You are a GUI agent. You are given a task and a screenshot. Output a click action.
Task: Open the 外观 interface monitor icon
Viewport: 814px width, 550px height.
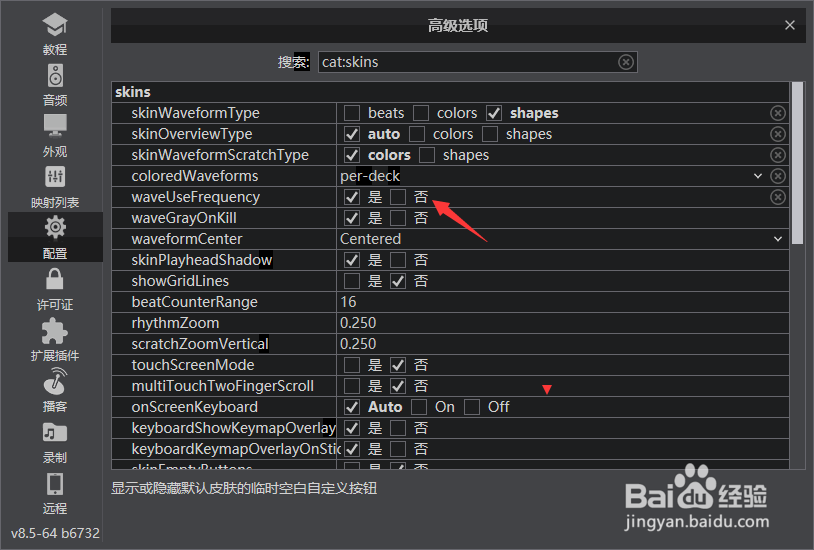(55, 127)
